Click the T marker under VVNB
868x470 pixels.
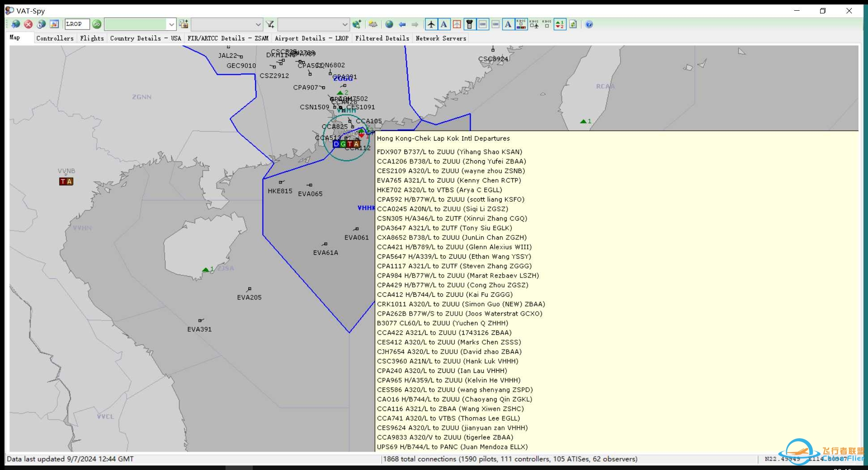pyautogui.click(x=63, y=181)
